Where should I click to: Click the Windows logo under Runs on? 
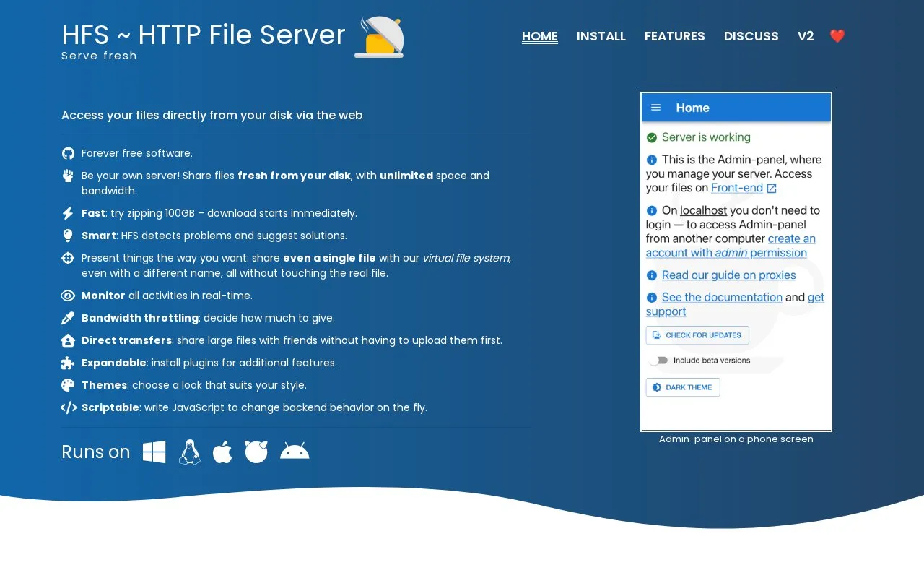coord(154,452)
